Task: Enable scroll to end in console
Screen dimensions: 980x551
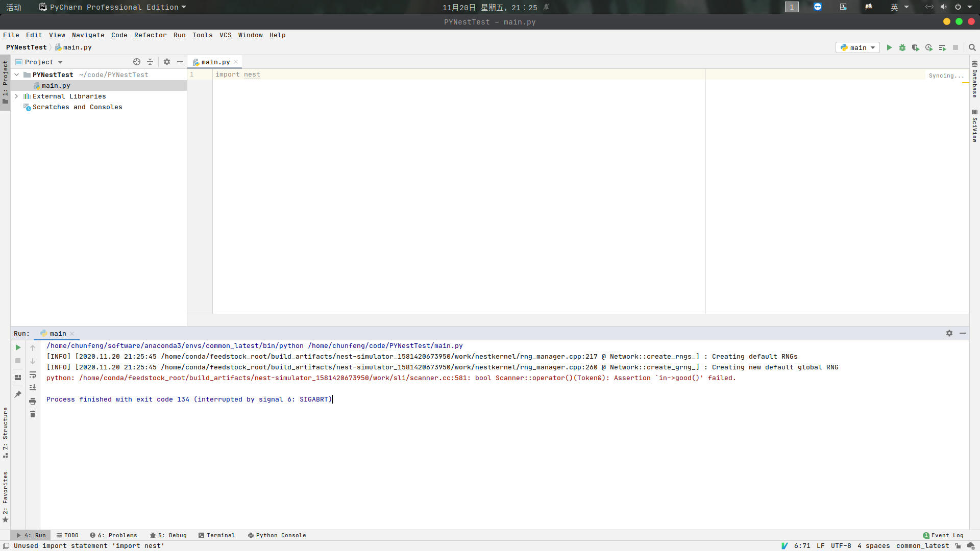Action: point(33,387)
